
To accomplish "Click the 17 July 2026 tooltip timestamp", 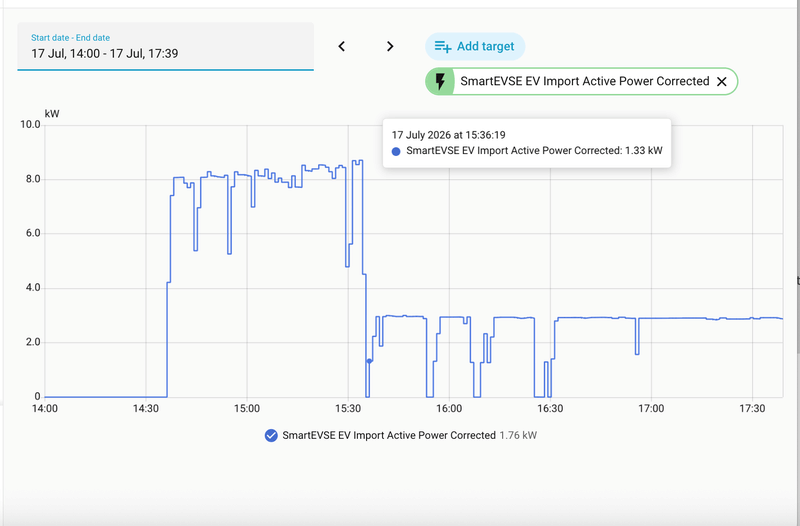I will [x=448, y=135].
